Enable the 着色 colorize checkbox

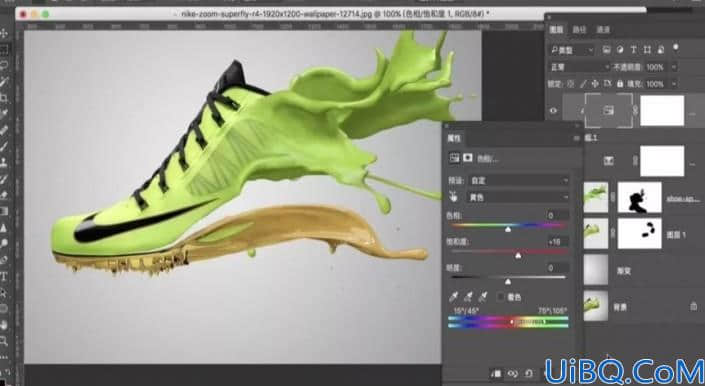[501, 297]
